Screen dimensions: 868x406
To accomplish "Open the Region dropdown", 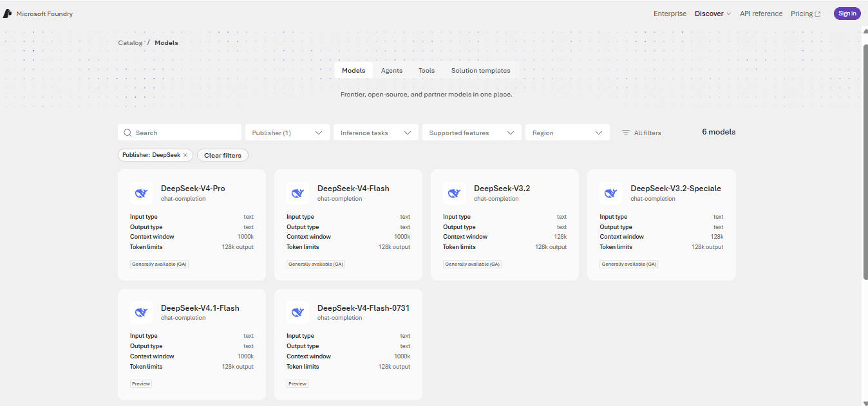I will 567,133.
